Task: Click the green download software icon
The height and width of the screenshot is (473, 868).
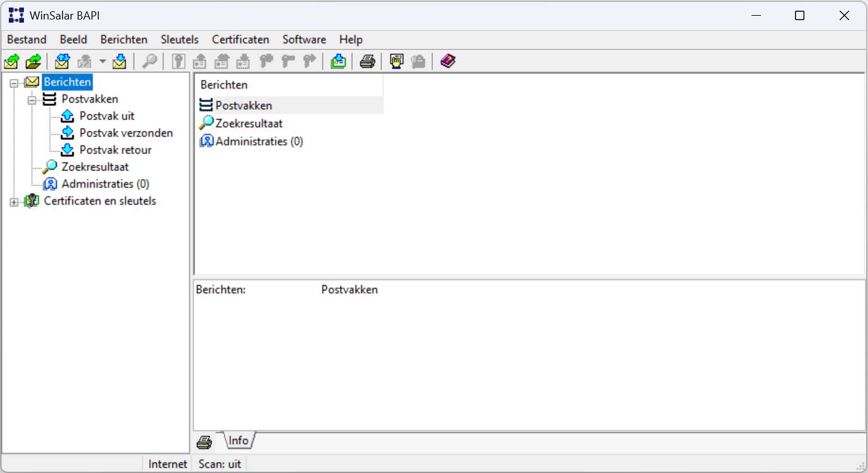Action: (x=338, y=62)
